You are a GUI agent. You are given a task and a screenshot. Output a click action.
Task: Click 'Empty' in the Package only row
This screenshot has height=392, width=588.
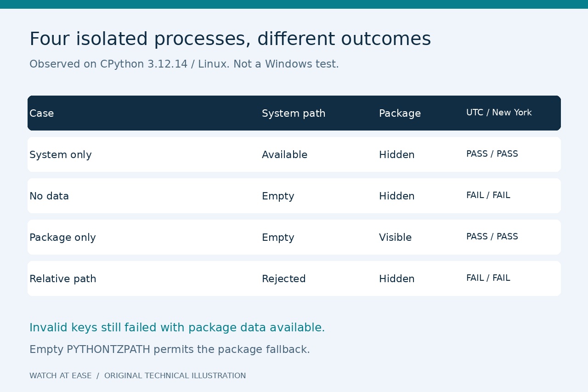(x=278, y=238)
